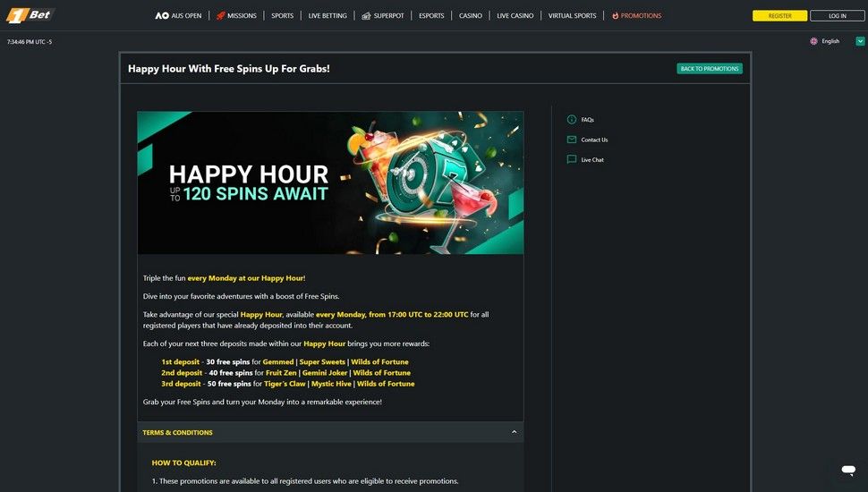Open the FAQs link

587,120
